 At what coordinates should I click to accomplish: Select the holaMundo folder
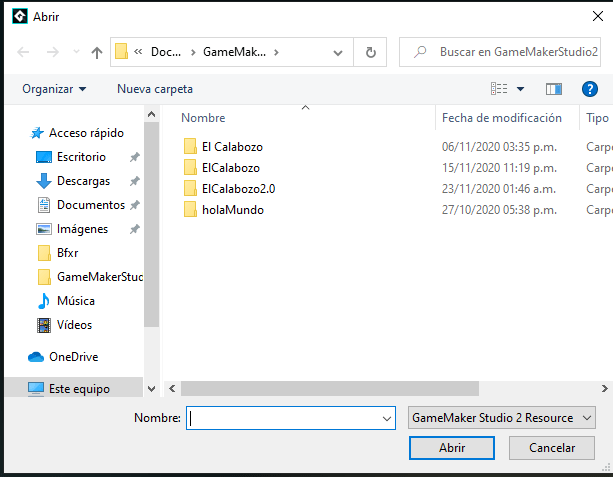click(232, 209)
